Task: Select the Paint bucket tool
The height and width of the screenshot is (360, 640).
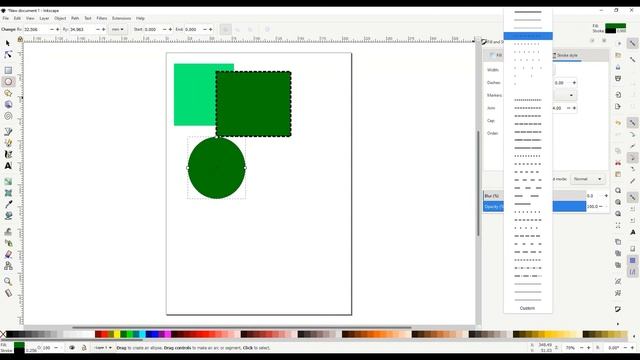Action: coord(8,216)
